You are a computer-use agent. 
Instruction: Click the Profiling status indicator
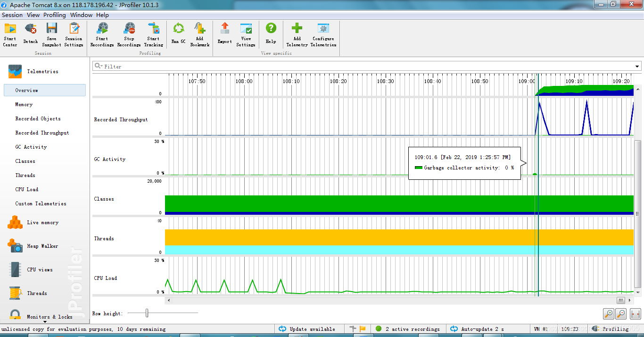coord(611,329)
